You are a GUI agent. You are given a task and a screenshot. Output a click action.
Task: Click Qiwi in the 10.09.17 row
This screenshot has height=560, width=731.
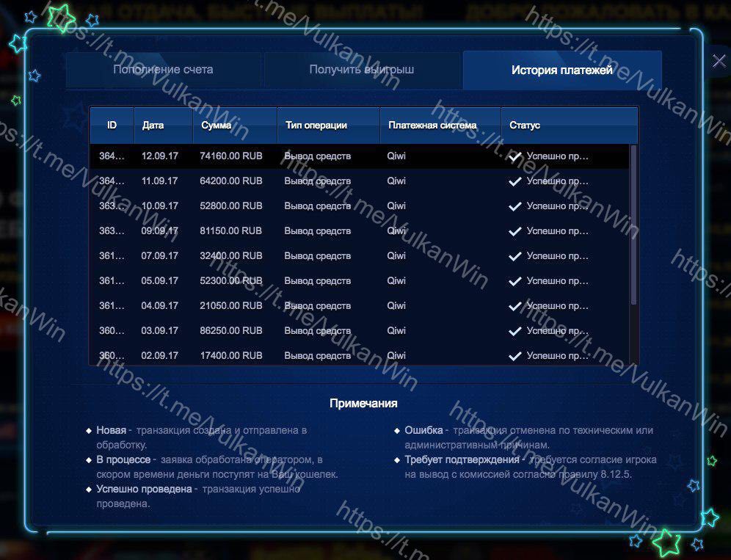[x=396, y=206]
